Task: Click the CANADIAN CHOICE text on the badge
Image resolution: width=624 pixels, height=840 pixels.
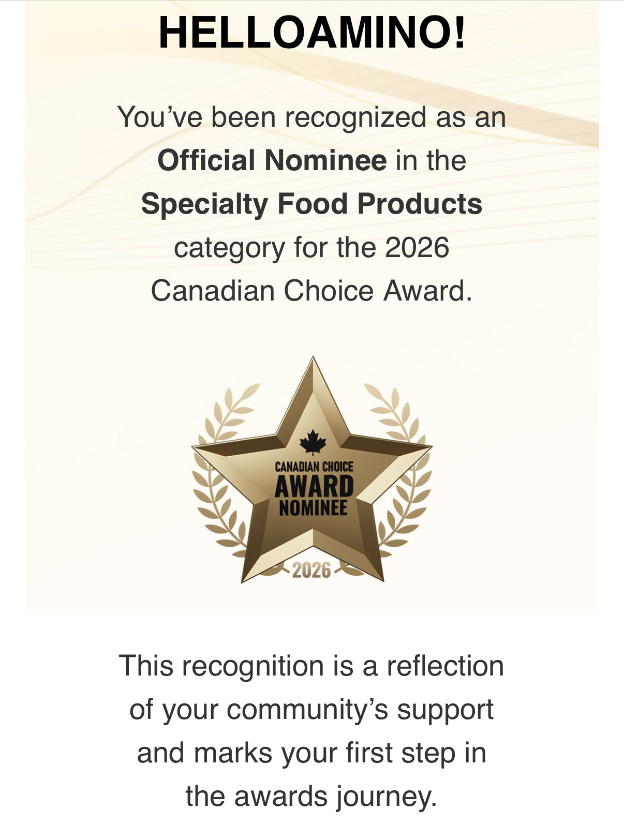Action: click(314, 467)
